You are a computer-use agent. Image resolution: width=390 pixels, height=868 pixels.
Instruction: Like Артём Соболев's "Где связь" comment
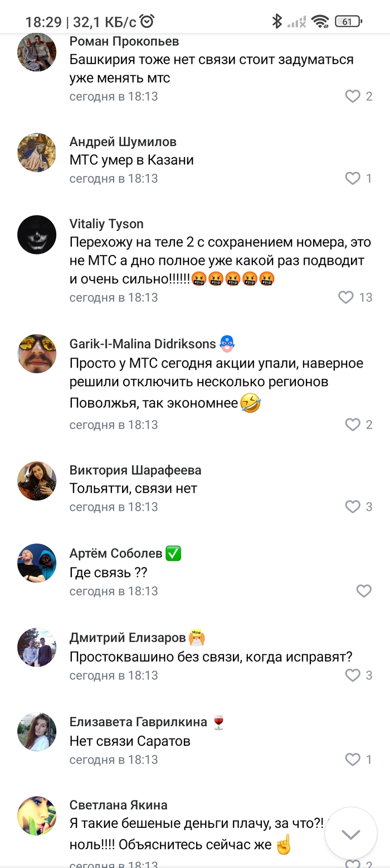(364, 591)
